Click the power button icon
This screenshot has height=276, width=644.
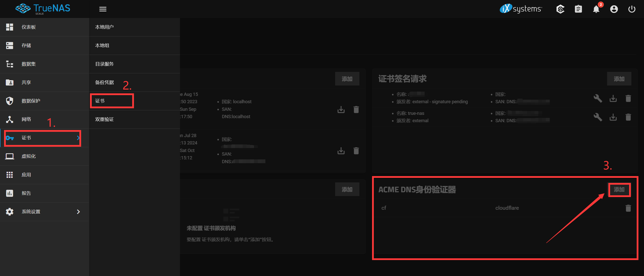[632, 9]
